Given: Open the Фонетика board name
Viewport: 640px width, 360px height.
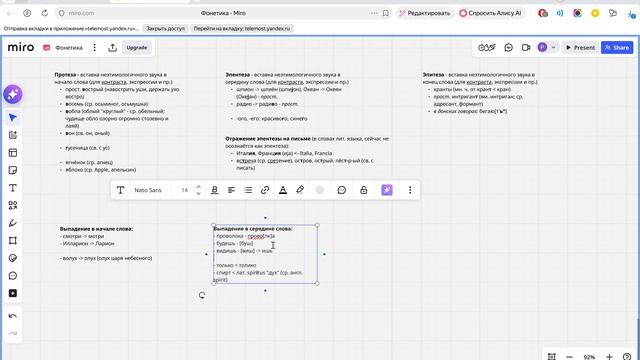Looking at the screenshot, I should (69, 48).
